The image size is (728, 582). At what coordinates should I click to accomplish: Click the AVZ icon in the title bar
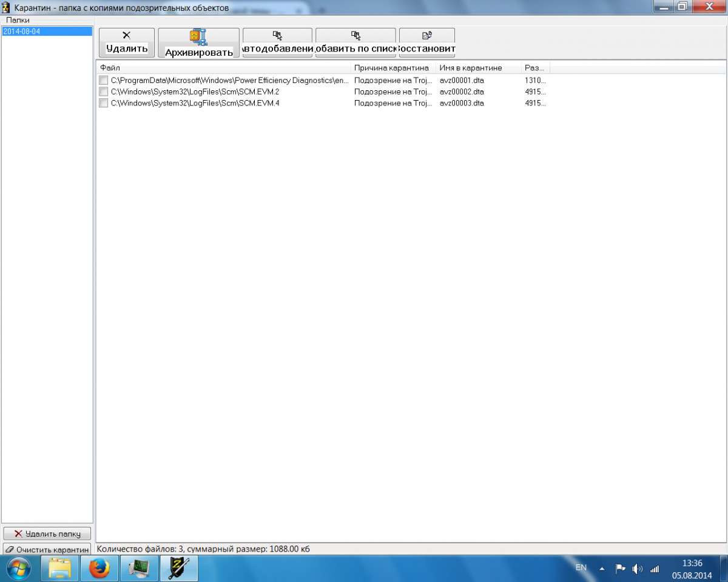pyautogui.click(x=6, y=7)
